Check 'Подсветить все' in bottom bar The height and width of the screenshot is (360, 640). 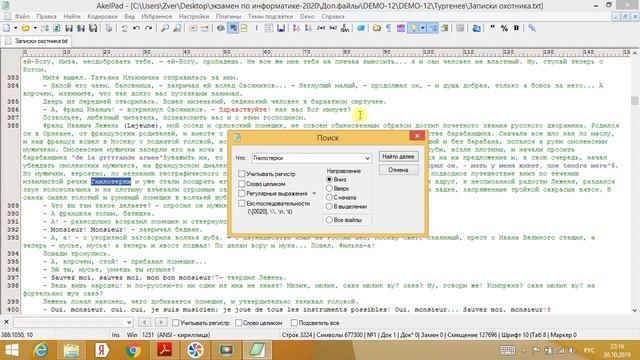(294, 322)
